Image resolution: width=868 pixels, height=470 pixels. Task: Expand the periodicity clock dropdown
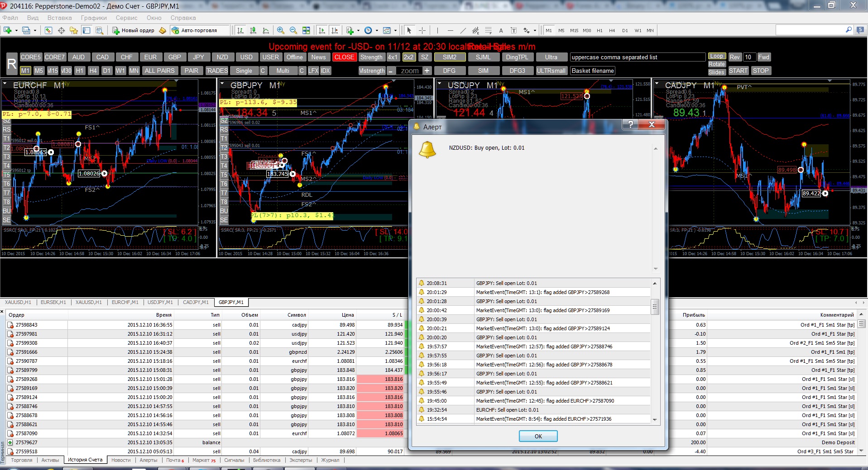[377, 30]
